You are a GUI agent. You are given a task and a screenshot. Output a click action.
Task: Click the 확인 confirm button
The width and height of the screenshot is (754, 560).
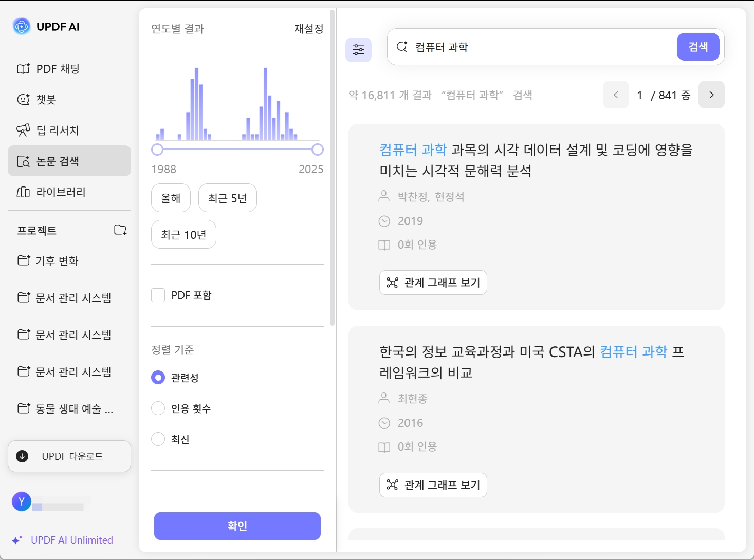[237, 526]
